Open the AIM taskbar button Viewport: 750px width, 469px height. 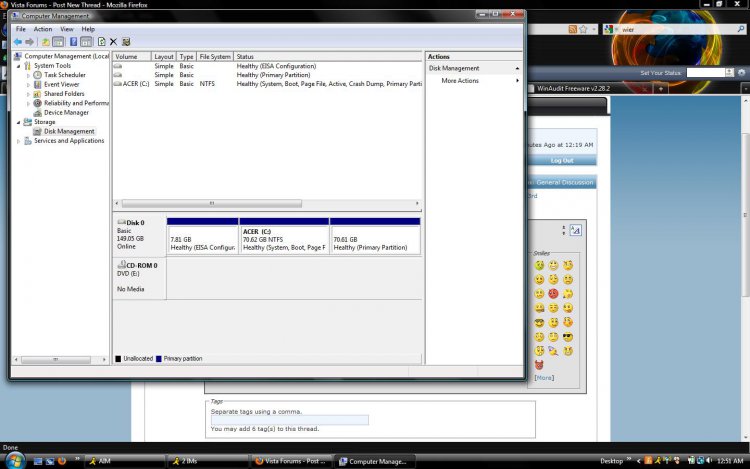tap(124, 461)
